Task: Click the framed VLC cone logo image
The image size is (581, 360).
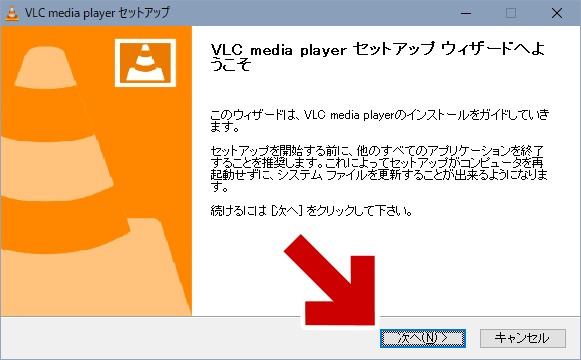Action: point(145,63)
